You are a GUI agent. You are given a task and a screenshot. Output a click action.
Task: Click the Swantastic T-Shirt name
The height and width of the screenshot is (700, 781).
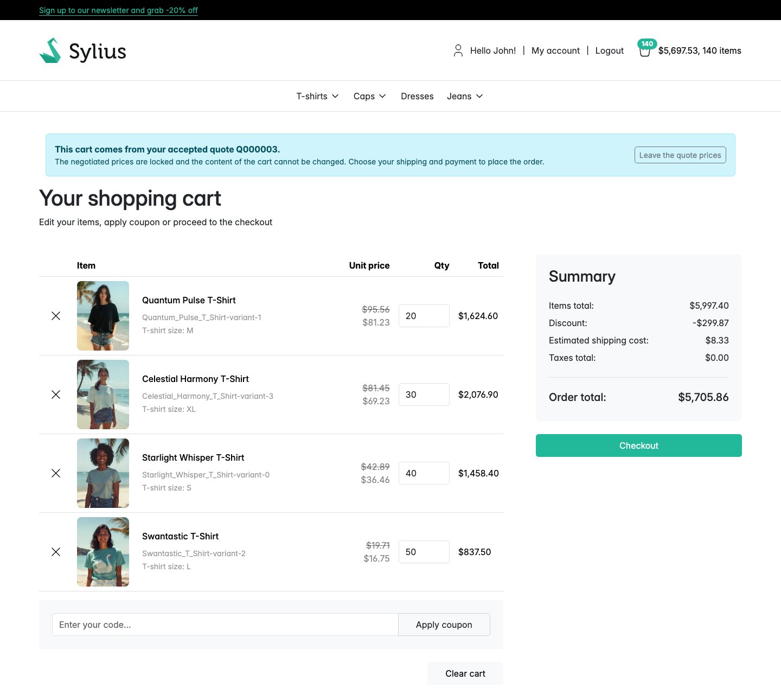(x=180, y=536)
